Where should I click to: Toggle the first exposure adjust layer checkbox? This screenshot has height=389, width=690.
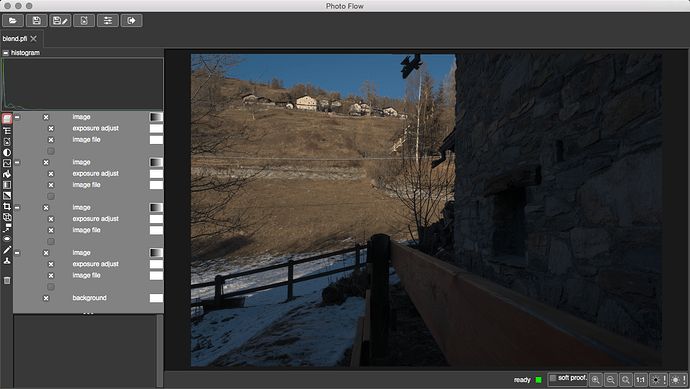[x=51, y=128]
